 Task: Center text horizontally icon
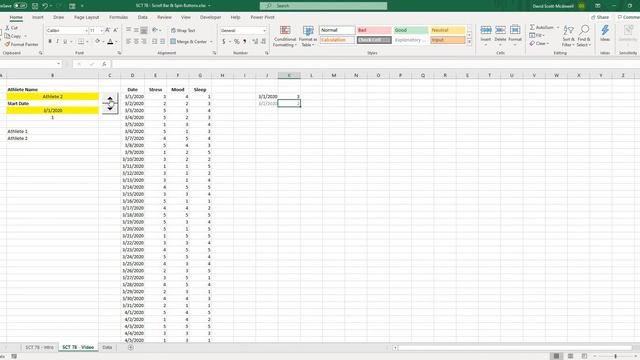tap(136, 41)
